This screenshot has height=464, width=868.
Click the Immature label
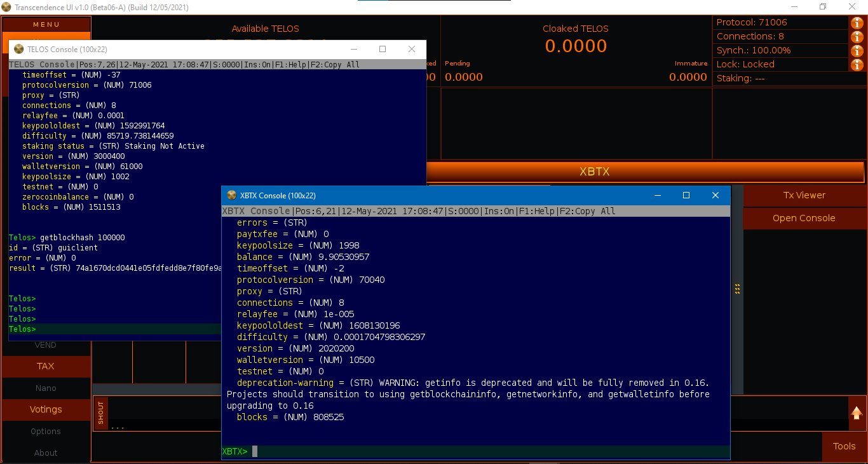tap(691, 64)
